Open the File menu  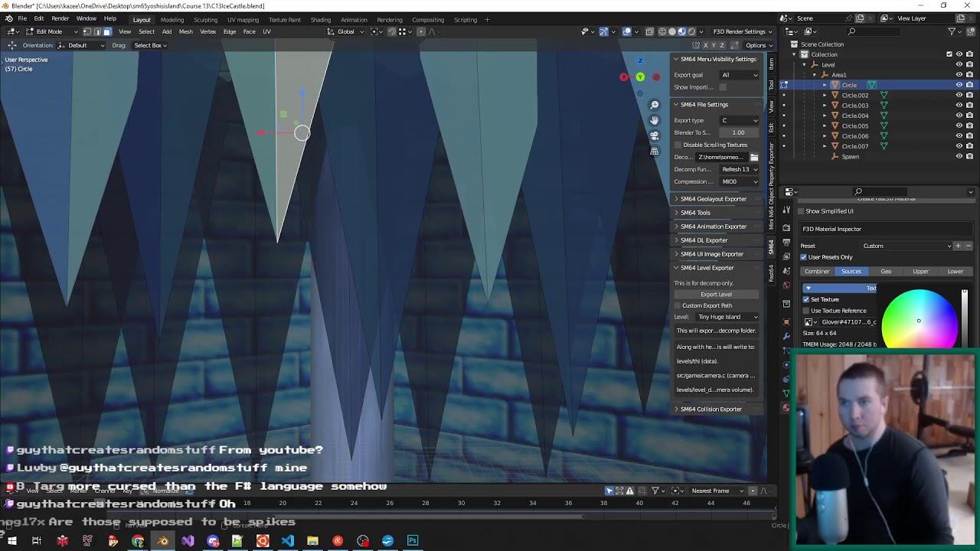[22, 18]
